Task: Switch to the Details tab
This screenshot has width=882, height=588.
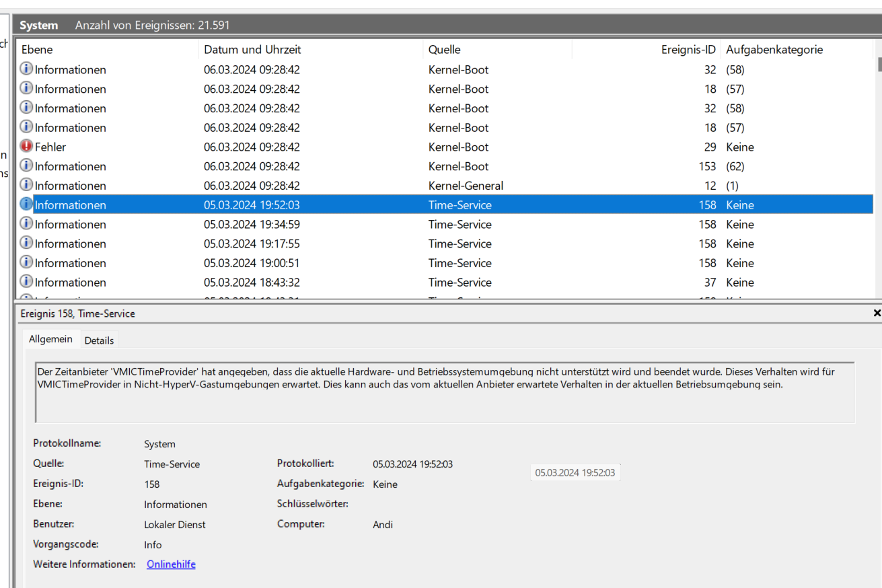Action: [x=99, y=340]
